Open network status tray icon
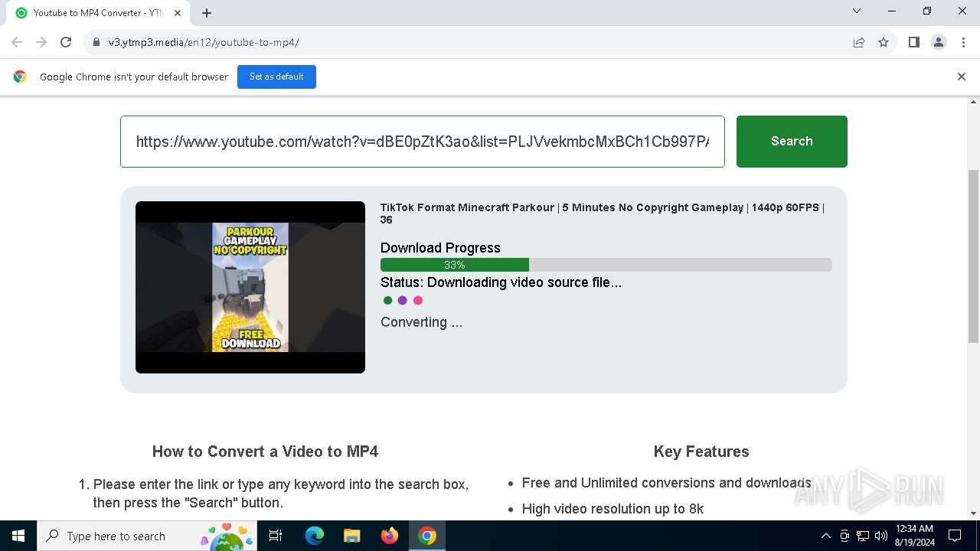 [863, 536]
